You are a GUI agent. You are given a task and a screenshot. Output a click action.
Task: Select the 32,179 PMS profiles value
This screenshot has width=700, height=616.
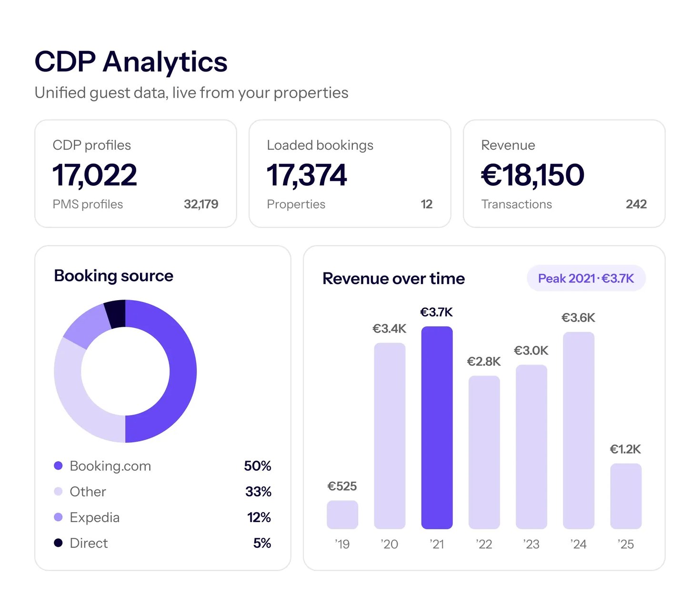pos(201,204)
